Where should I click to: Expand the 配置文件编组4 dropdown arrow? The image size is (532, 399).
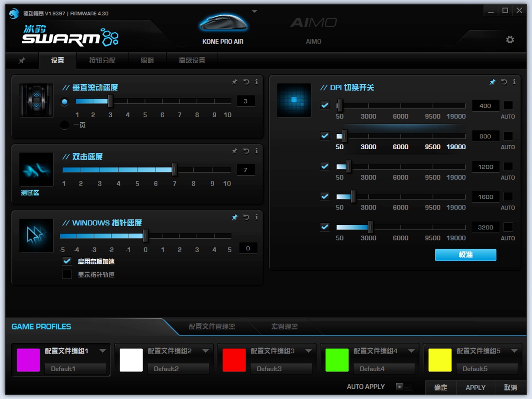pyautogui.click(x=411, y=351)
